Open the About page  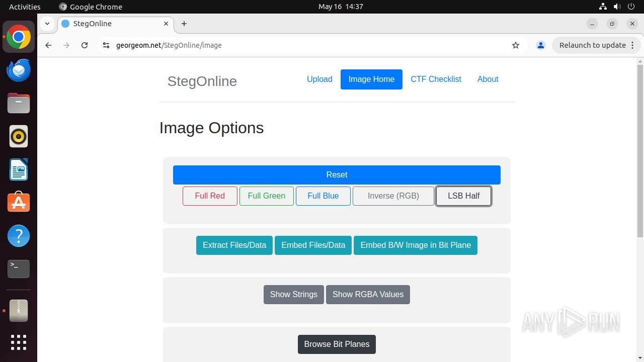click(x=488, y=79)
